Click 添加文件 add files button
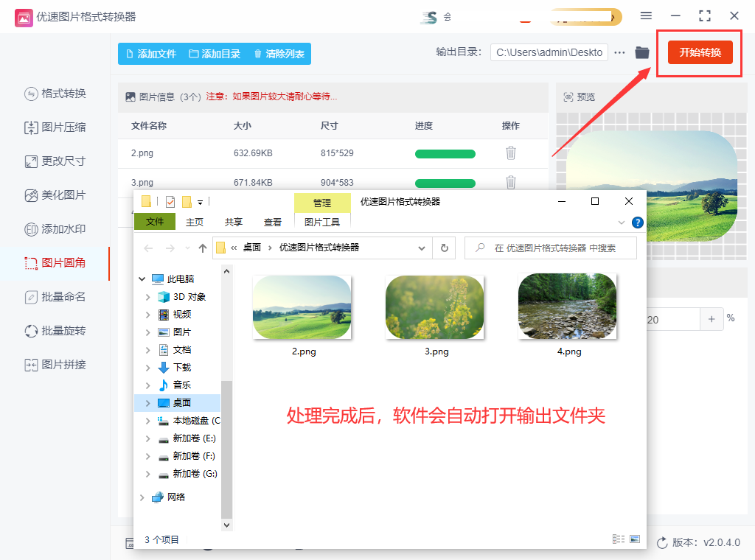Screen dimensions: 755x560 (x=150, y=54)
